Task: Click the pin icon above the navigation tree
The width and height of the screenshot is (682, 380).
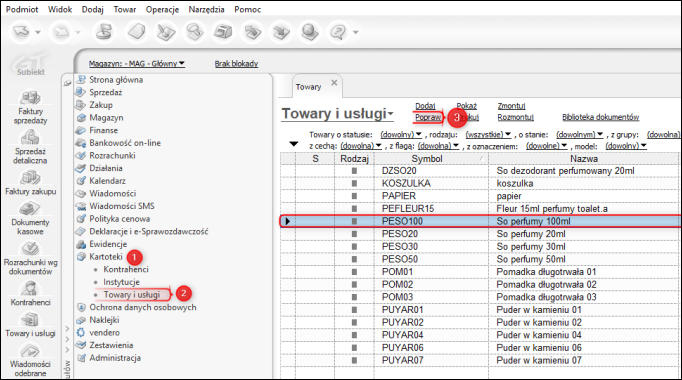Action: 67,83
